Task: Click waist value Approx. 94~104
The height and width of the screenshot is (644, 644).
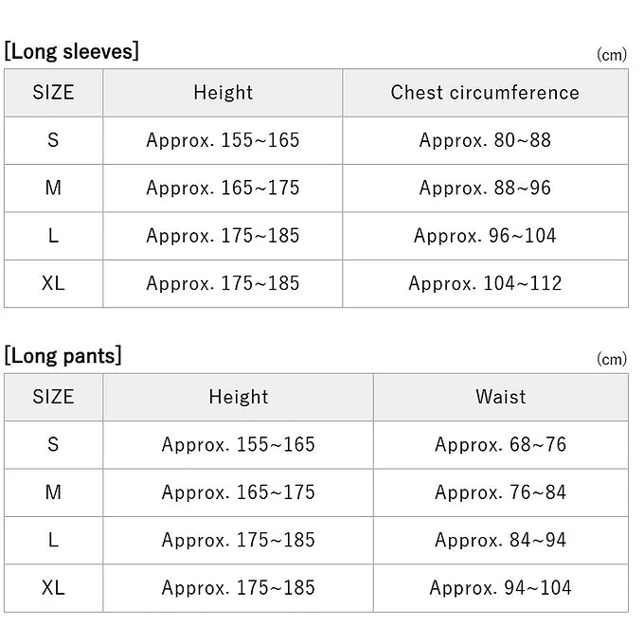Action: 501,588
